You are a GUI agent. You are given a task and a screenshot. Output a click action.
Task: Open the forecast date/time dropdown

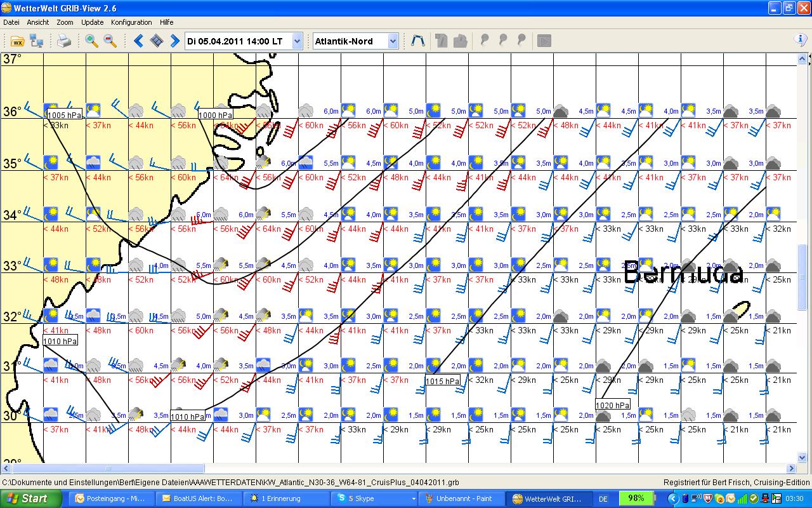point(298,41)
